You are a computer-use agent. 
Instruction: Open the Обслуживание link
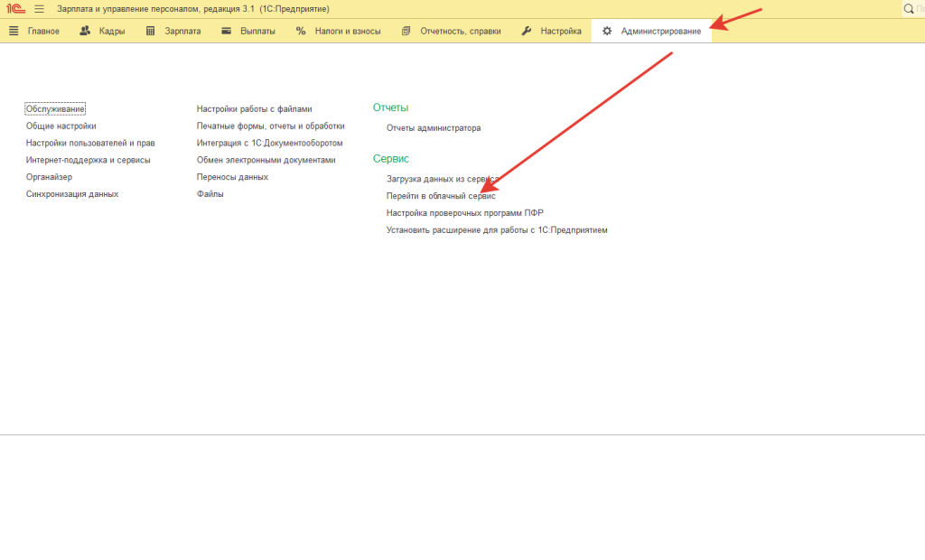pyautogui.click(x=55, y=108)
